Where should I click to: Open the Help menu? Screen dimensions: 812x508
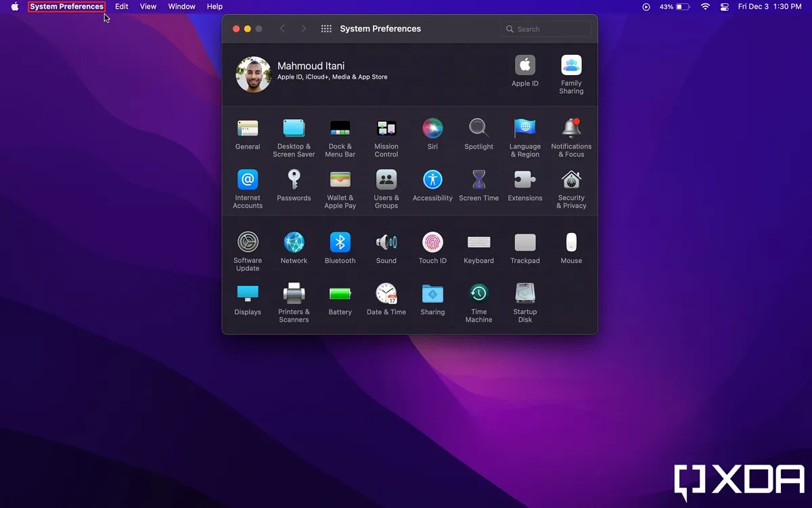click(215, 7)
